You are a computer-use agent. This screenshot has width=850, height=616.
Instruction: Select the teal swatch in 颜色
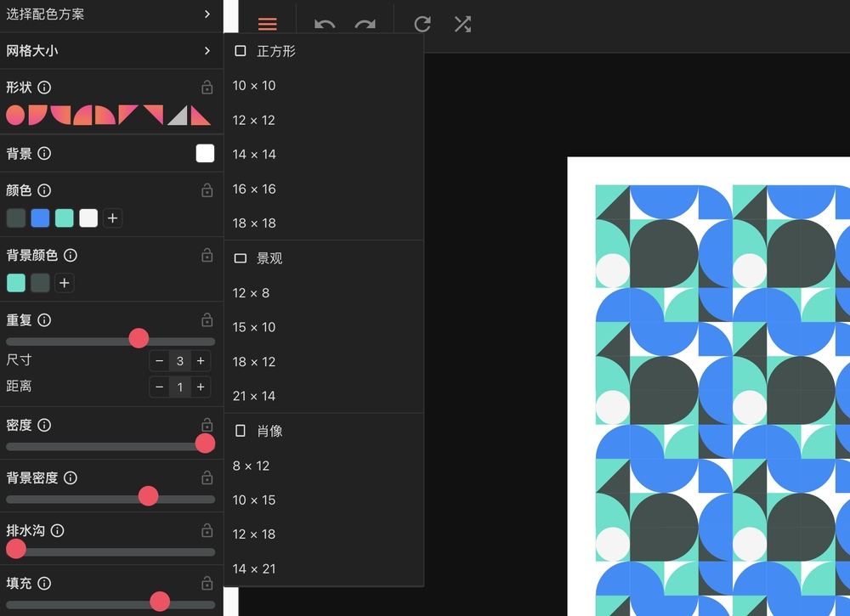click(65, 218)
